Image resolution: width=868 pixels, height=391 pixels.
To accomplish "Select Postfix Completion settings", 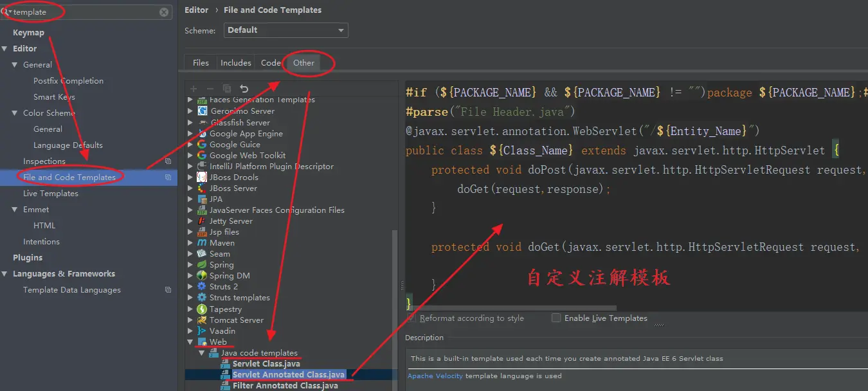I will point(68,81).
